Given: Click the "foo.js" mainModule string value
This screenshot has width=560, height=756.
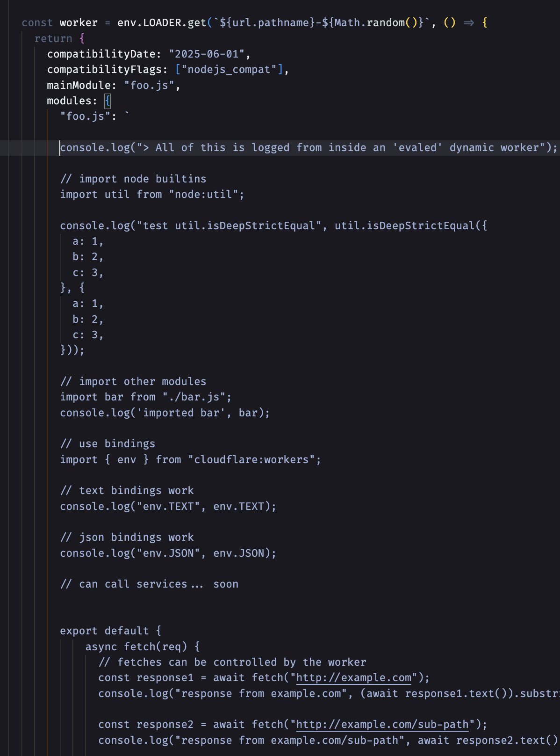Looking at the screenshot, I should pyautogui.click(x=149, y=85).
